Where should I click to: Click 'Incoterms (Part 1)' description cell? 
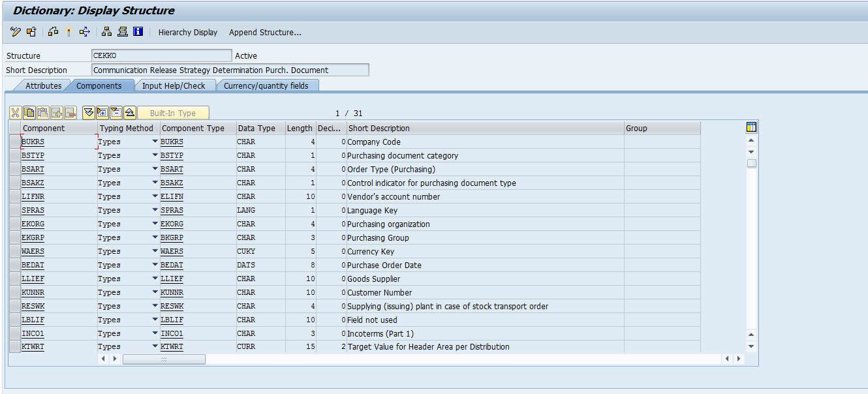coord(485,333)
